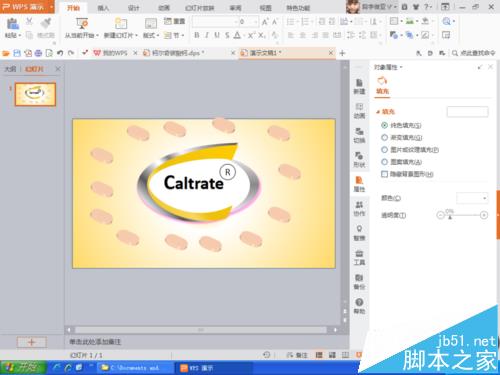Select Pattern fill (图案填充) radio button
The image size is (500, 375).
pos(384,162)
